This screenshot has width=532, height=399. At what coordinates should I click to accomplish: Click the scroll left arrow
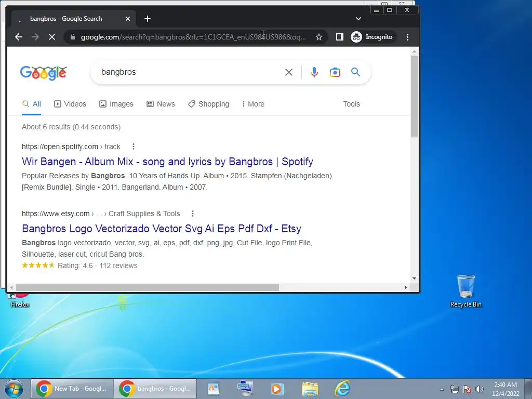(11, 288)
